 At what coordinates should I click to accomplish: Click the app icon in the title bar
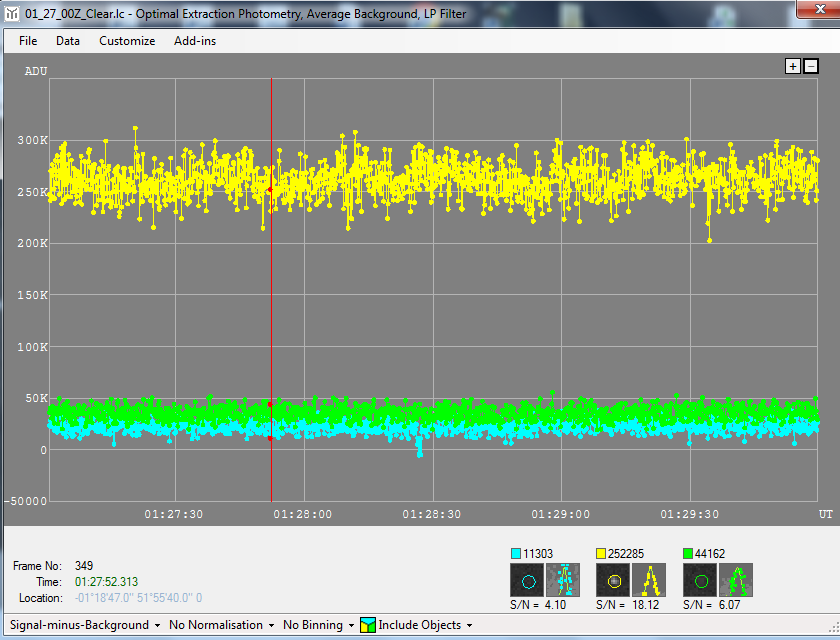click(x=12, y=12)
